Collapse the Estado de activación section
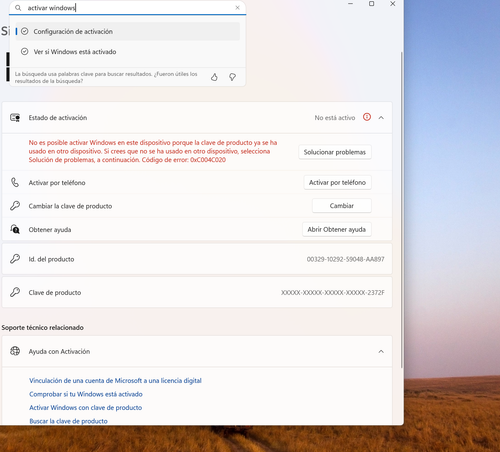The image size is (500, 452). click(381, 118)
